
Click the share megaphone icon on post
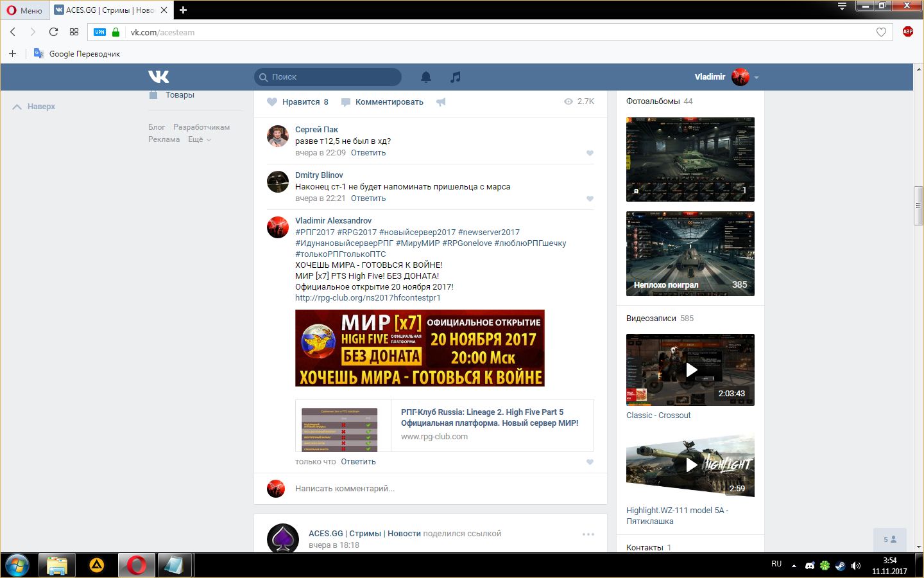coord(441,102)
